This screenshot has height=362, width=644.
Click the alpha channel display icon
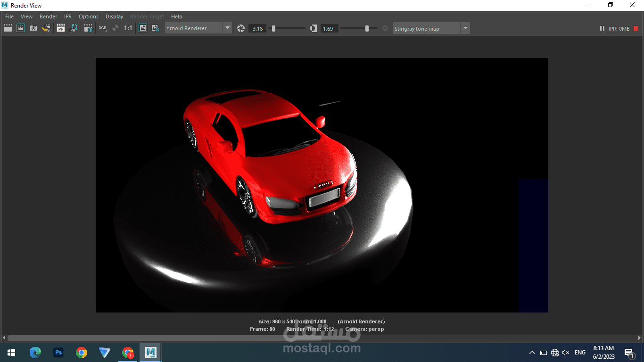tap(116, 28)
